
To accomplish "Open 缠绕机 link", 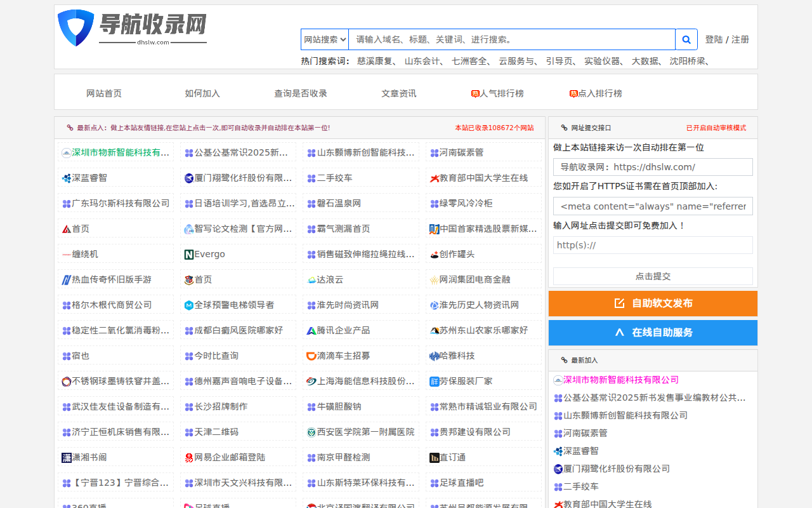I will (x=85, y=254).
